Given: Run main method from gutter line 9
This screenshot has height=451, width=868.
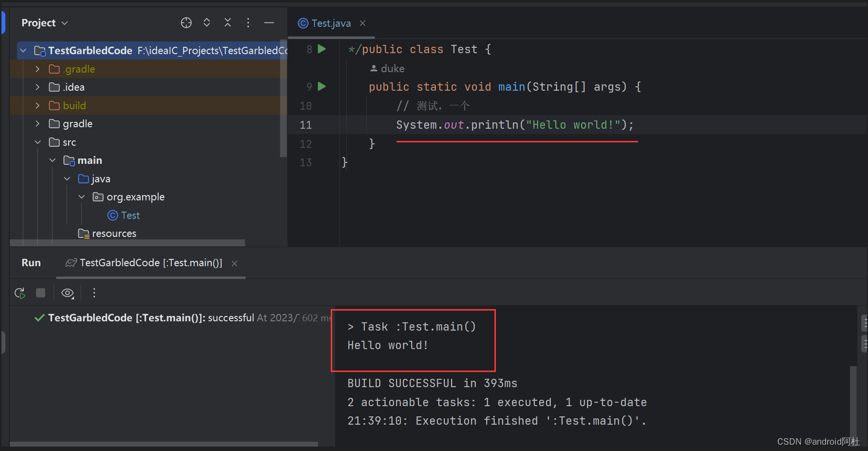Looking at the screenshot, I should [x=322, y=86].
